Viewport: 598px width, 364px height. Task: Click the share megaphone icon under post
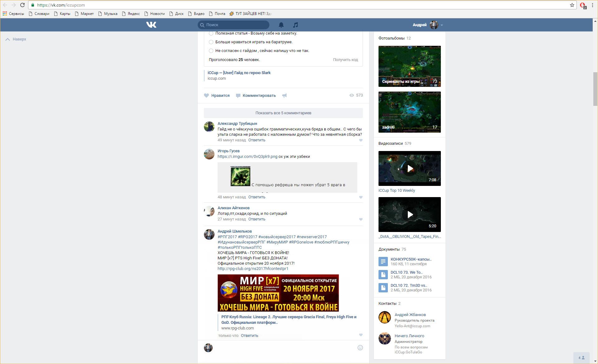[x=284, y=96]
